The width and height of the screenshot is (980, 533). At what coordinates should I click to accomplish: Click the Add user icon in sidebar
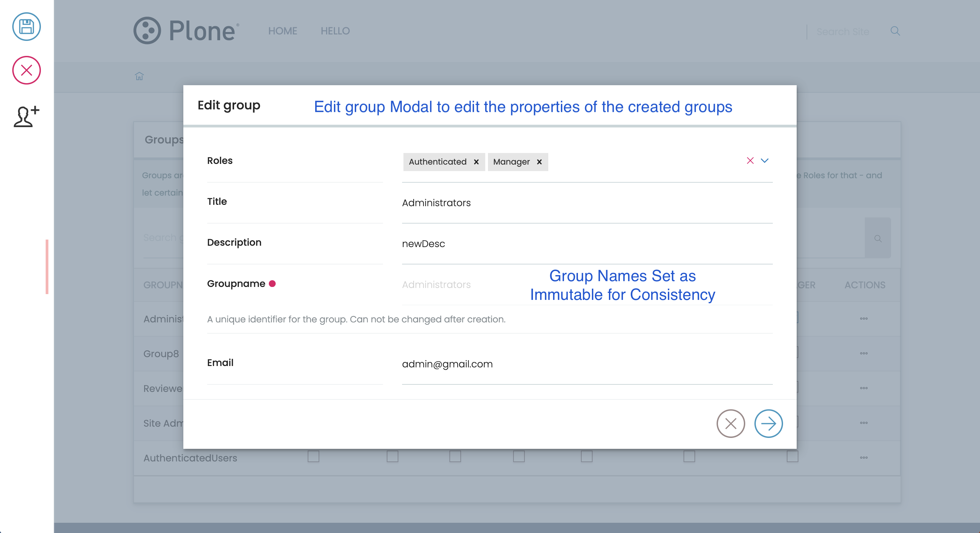point(27,116)
